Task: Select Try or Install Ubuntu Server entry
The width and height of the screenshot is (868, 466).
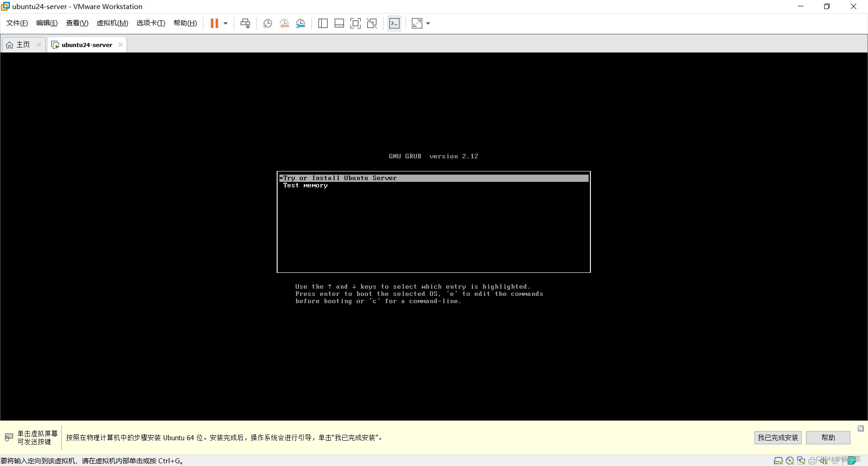Action: point(434,178)
